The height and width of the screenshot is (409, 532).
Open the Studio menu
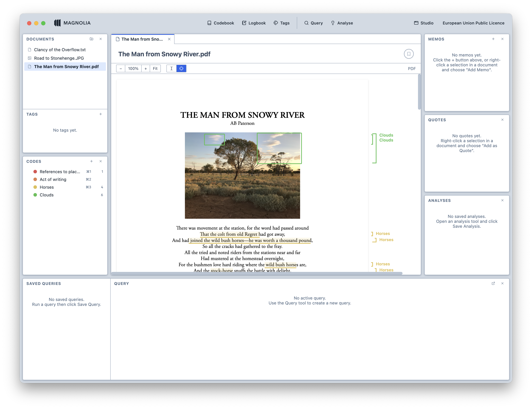424,23
